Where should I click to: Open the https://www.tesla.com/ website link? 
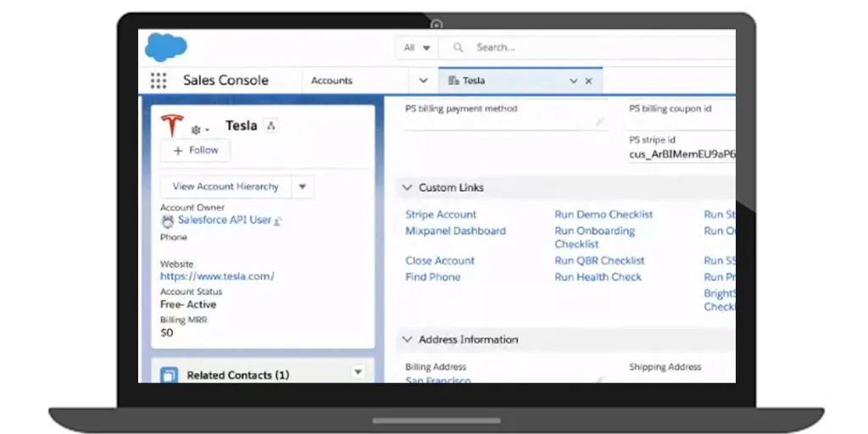(x=217, y=275)
